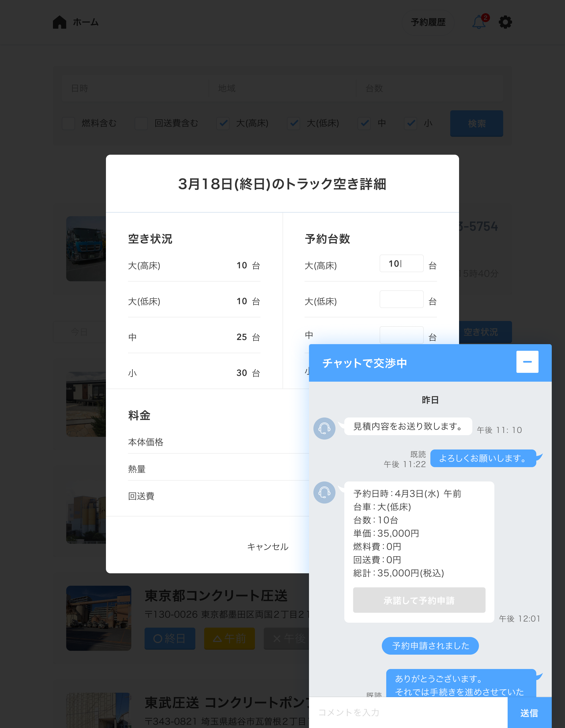
Task: Focus the 日時 search field
Action: 135,88
